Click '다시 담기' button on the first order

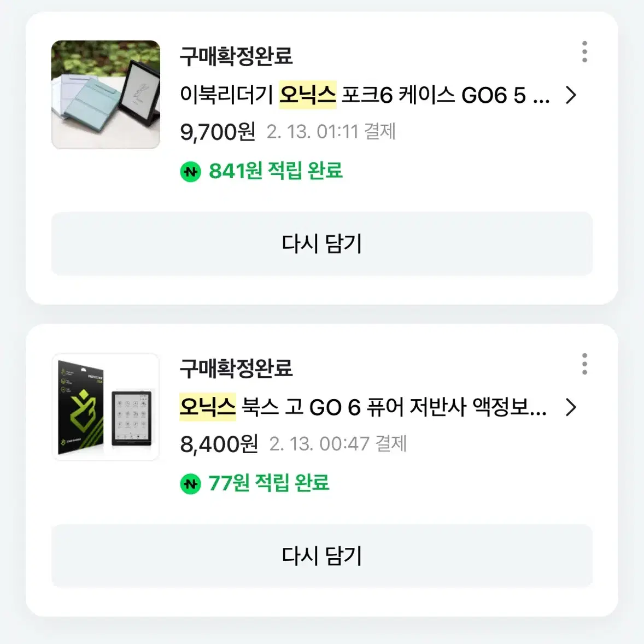click(322, 244)
